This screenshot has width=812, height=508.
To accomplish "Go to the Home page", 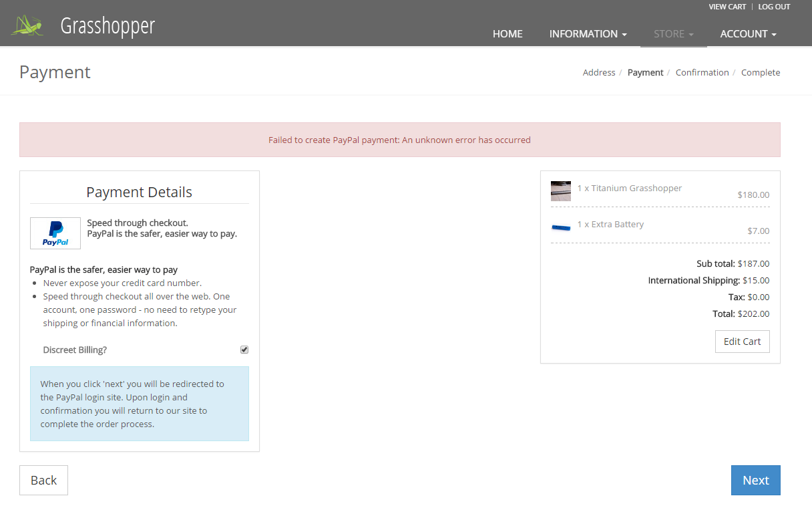I will [x=507, y=33].
